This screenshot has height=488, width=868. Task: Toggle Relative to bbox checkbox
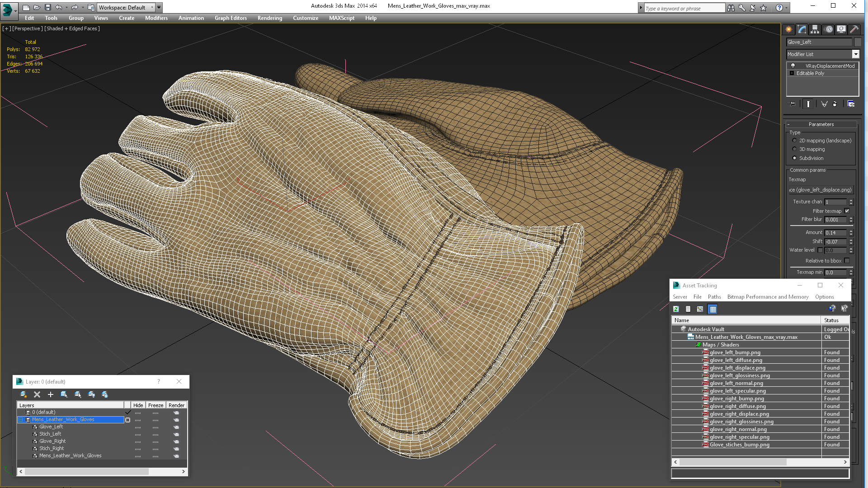847,261
